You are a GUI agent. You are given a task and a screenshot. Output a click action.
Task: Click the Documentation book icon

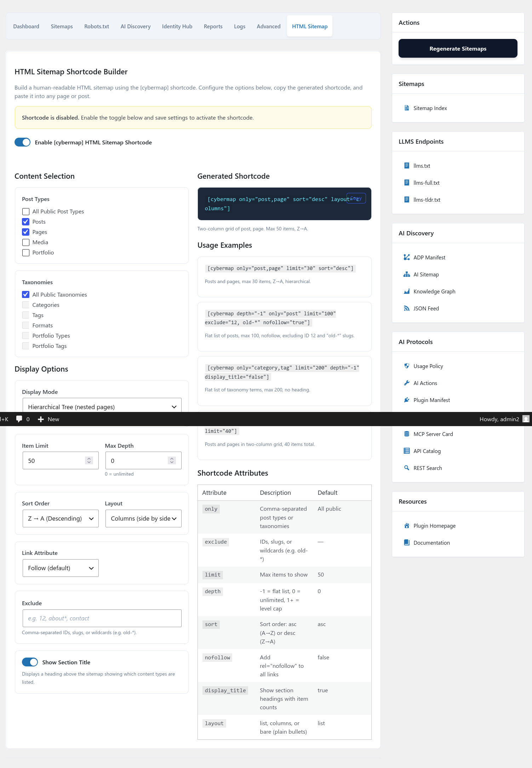pos(407,543)
